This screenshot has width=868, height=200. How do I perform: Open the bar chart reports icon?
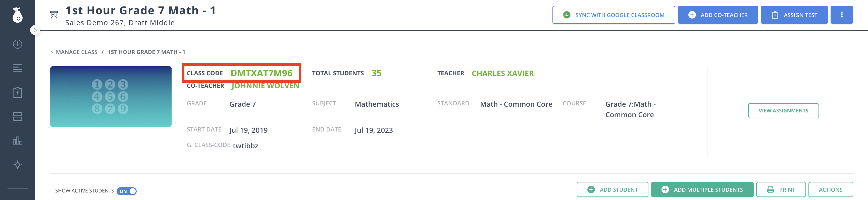(17, 141)
